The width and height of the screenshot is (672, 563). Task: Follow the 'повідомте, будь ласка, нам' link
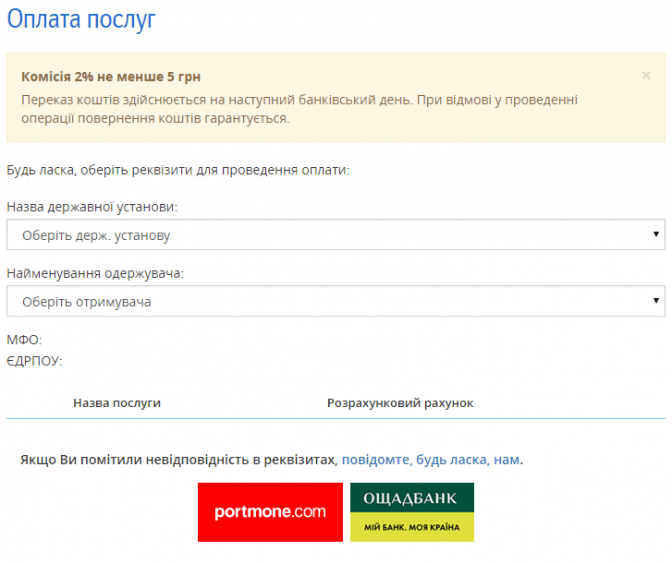pos(431,460)
